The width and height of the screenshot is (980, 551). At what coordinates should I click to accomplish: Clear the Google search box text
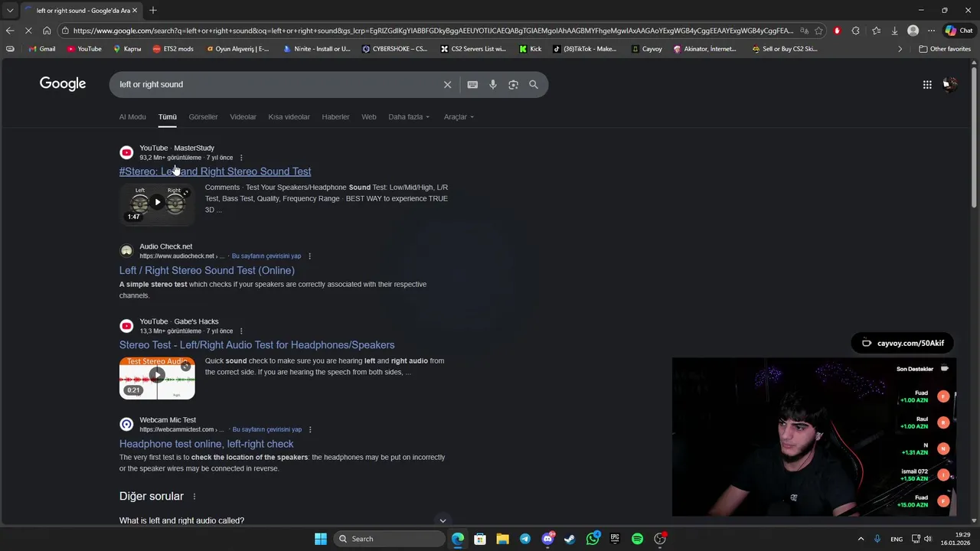447,84
